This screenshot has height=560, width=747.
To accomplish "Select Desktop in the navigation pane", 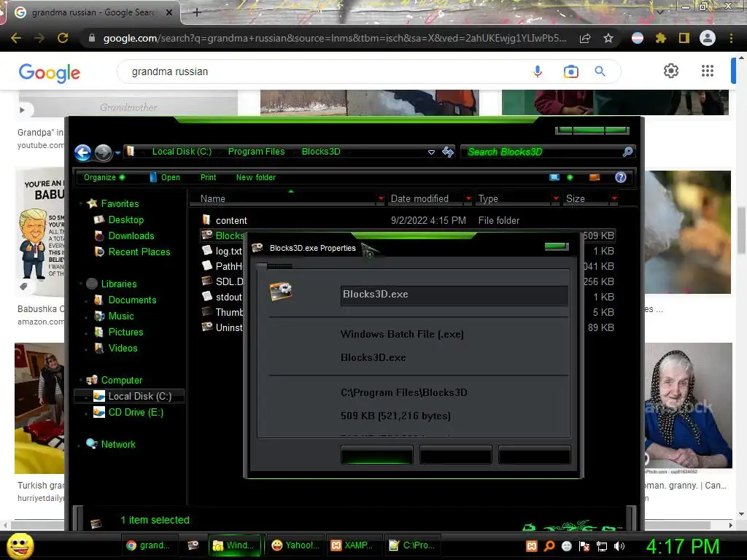I will point(125,219).
